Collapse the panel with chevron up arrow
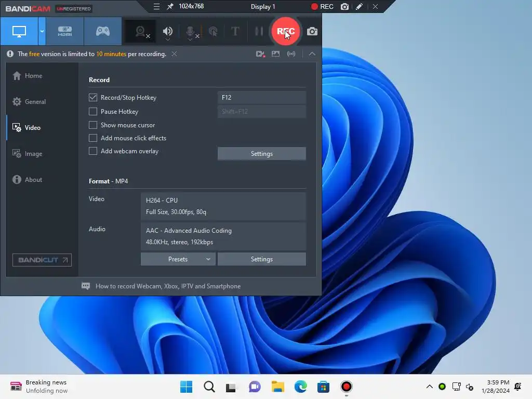This screenshot has height=399, width=532. click(x=312, y=54)
